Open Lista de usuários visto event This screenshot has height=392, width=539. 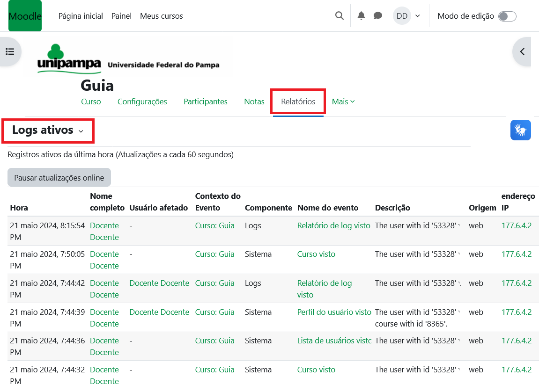click(334, 341)
